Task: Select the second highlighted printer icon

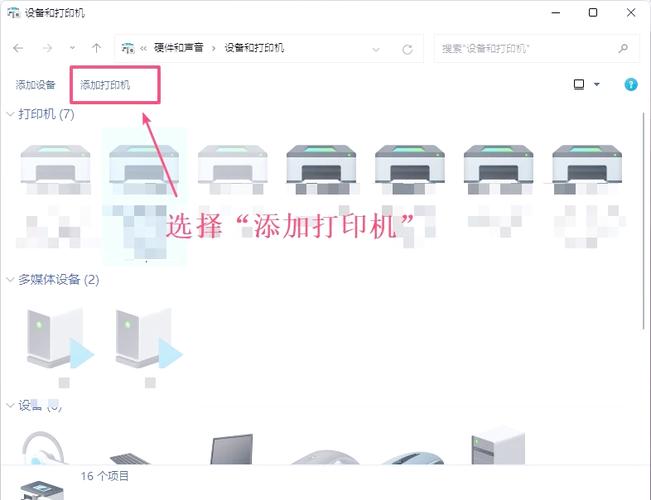Action: coord(144,164)
